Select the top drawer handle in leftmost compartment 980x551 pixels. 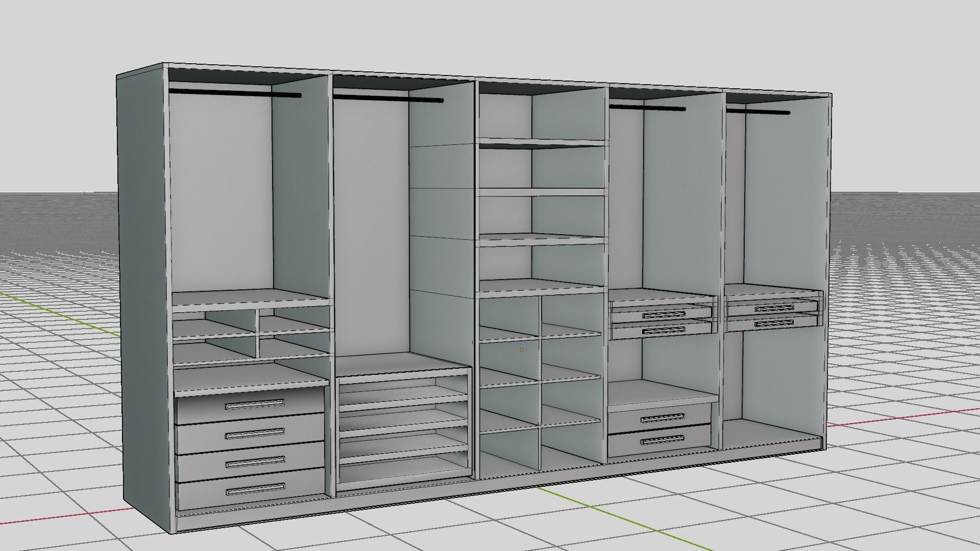[x=254, y=405]
